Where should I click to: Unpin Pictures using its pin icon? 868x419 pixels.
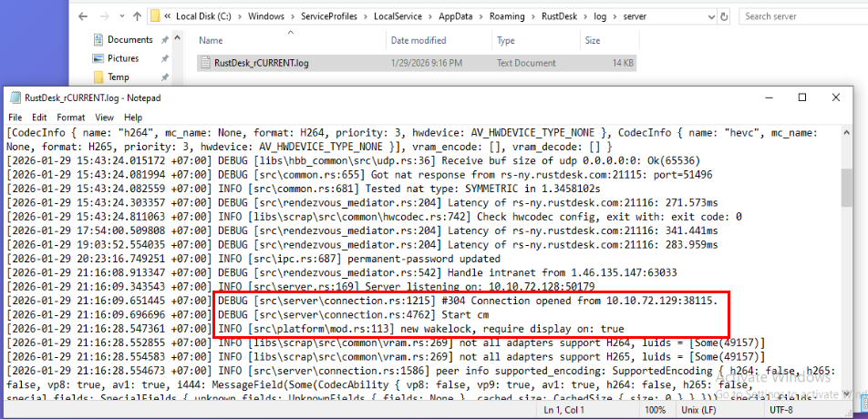(x=164, y=58)
